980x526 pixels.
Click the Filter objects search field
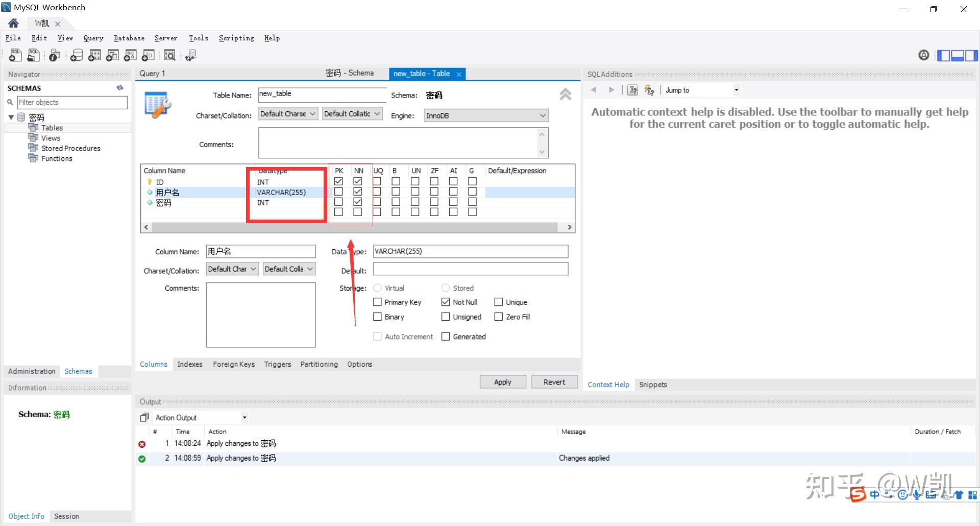pyautogui.click(x=72, y=102)
